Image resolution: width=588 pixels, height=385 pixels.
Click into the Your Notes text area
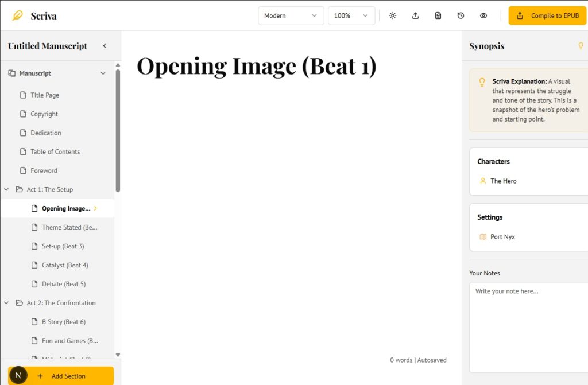pos(527,327)
